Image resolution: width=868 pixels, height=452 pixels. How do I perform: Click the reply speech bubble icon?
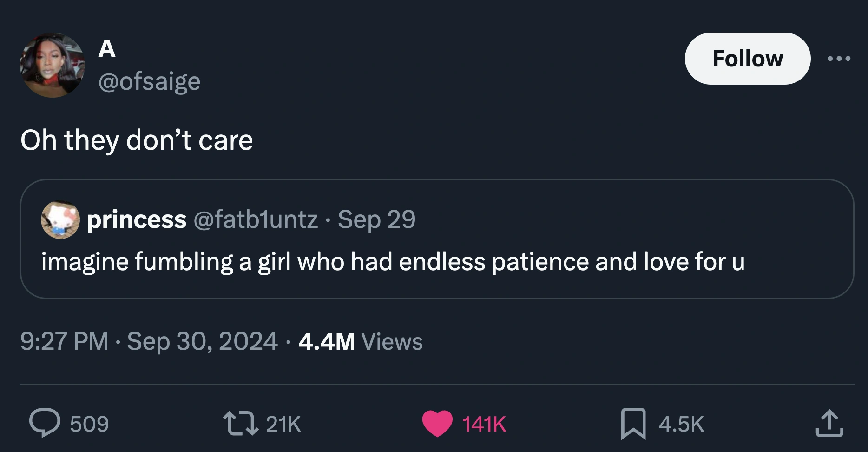point(45,423)
